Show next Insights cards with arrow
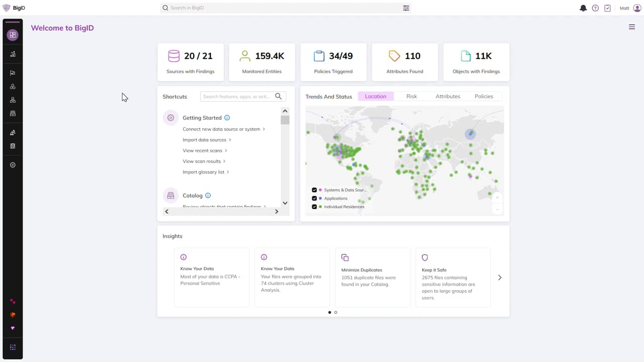 [500, 278]
